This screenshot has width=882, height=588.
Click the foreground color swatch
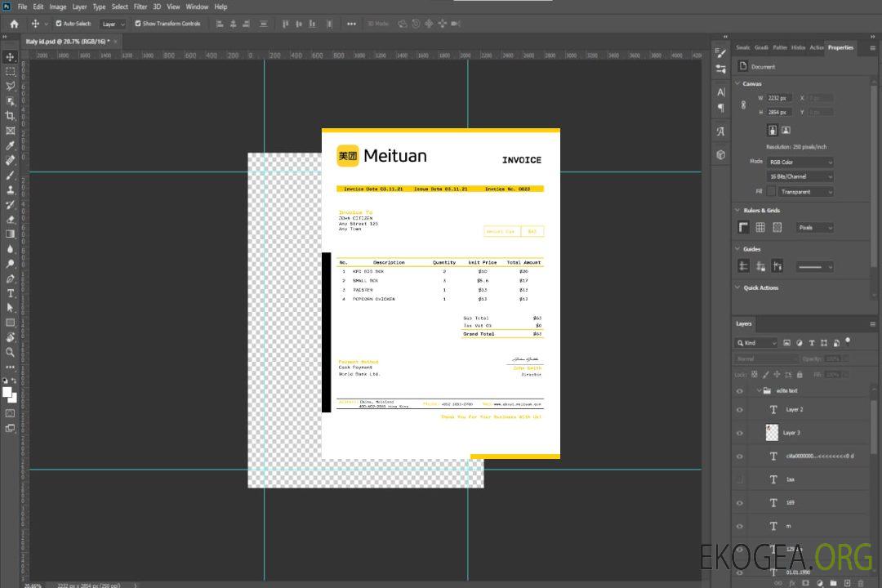tap(7, 393)
